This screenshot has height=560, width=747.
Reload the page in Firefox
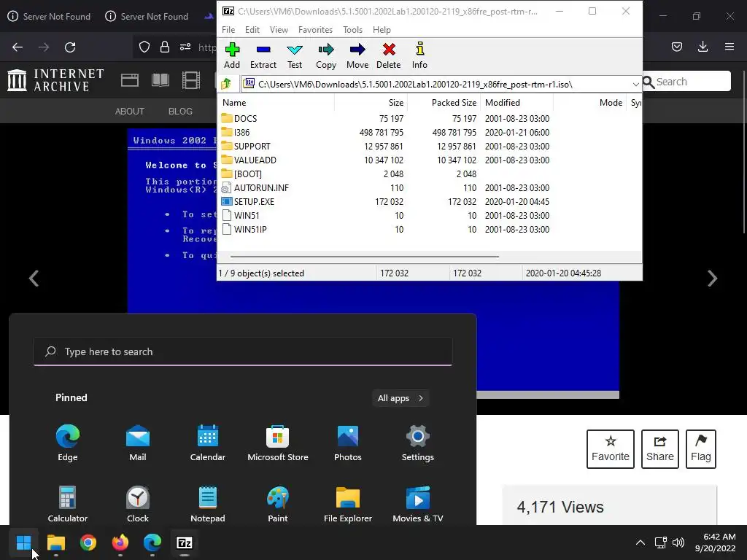(70, 47)
